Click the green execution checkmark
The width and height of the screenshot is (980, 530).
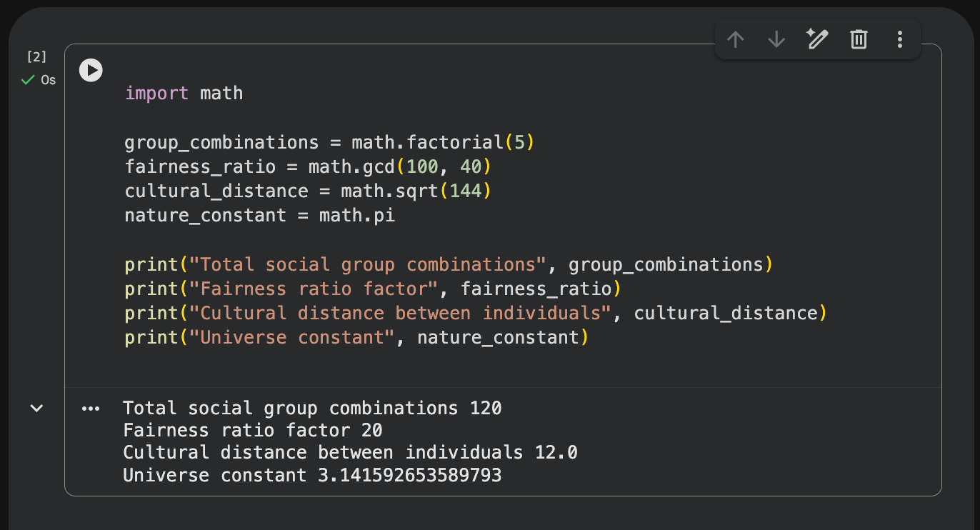(28, 80)
